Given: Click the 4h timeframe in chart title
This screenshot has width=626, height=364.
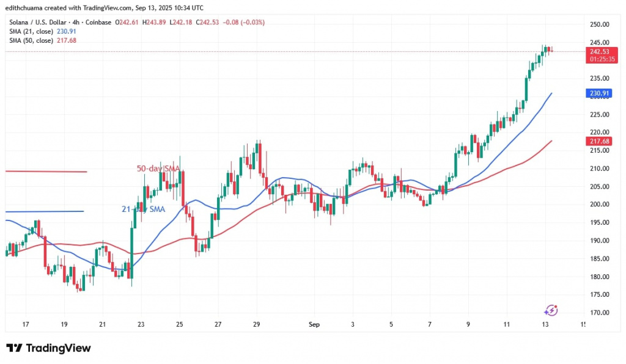Looking at the screenshot, I should (83, 22).
